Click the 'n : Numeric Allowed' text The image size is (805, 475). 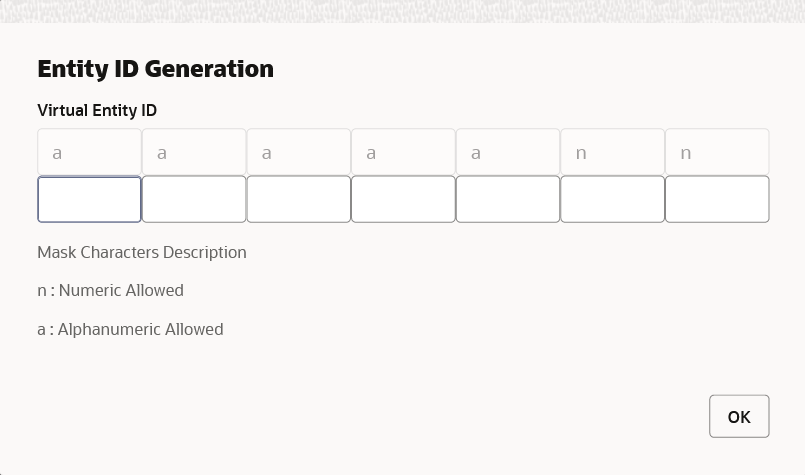point(110,290)
